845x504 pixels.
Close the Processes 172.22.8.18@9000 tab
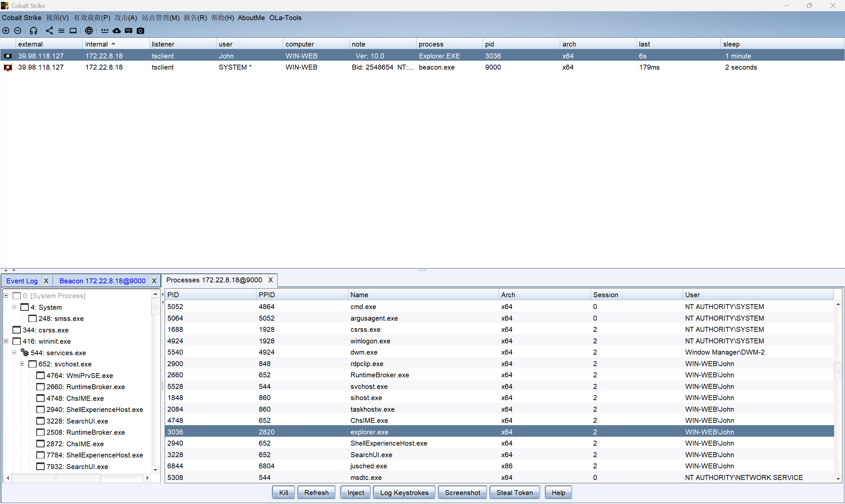270,280
